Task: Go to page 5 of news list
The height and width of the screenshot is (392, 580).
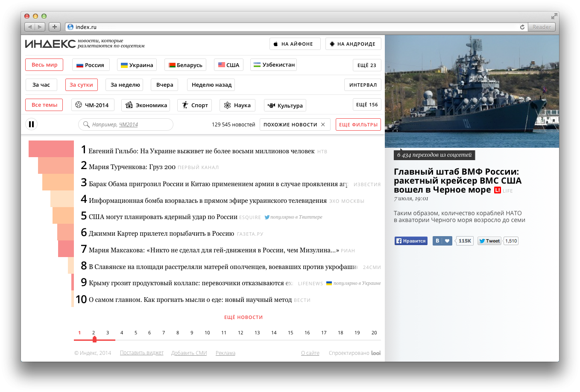Action: point(136,333)
